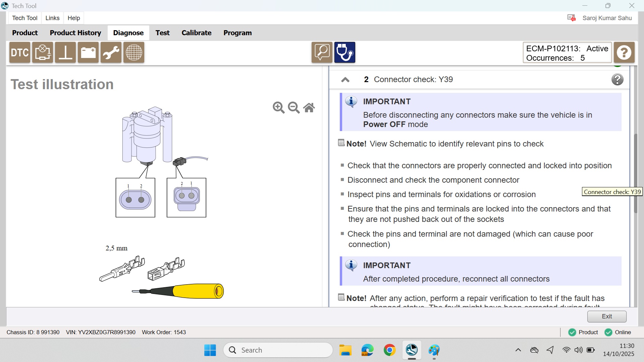644x362 pixels.
Task: Click the large help question mark button
Action: tap(624, 53)
